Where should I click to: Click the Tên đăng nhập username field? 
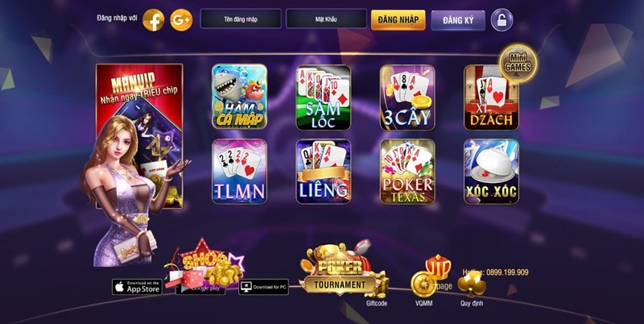click(241, 19)
